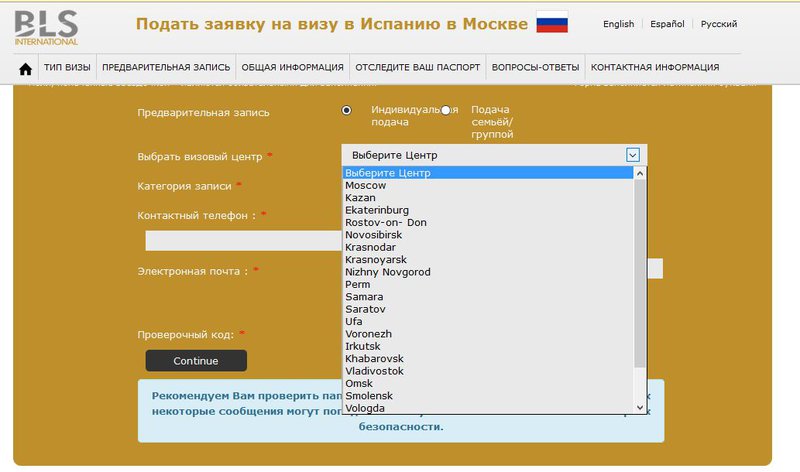Select individual submission radio button
This screenshot has width=800, height=472.
(346, 110)
